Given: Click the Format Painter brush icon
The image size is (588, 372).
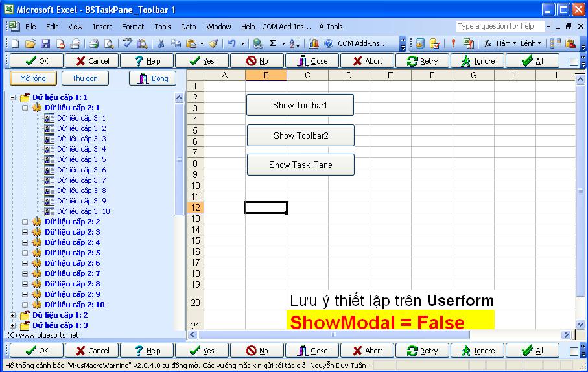Looking at the screenshot, I should click(213, 43).
